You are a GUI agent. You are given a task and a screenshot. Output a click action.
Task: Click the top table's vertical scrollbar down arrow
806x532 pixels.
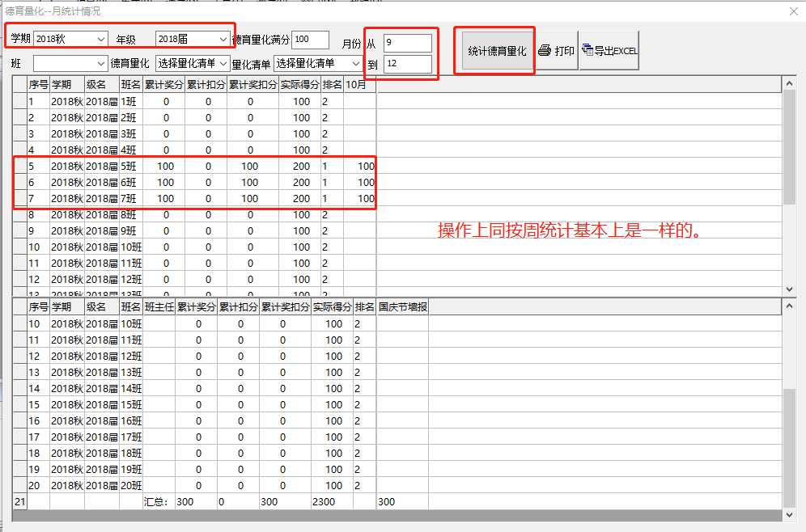coord(790,289)
